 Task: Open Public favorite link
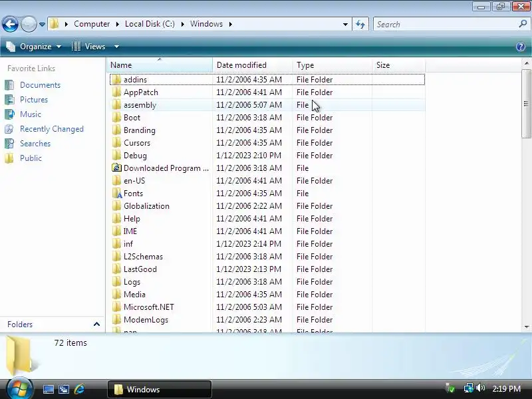[x=31, y=158]
